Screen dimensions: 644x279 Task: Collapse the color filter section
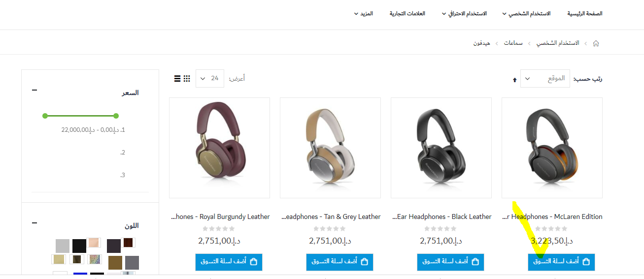(x=34, y=223)
